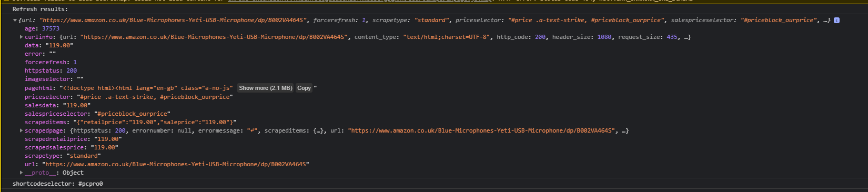This screenshot has height=192, width=868.
Task: Click the httpstatus value 200
Action: tap(72, 70)
